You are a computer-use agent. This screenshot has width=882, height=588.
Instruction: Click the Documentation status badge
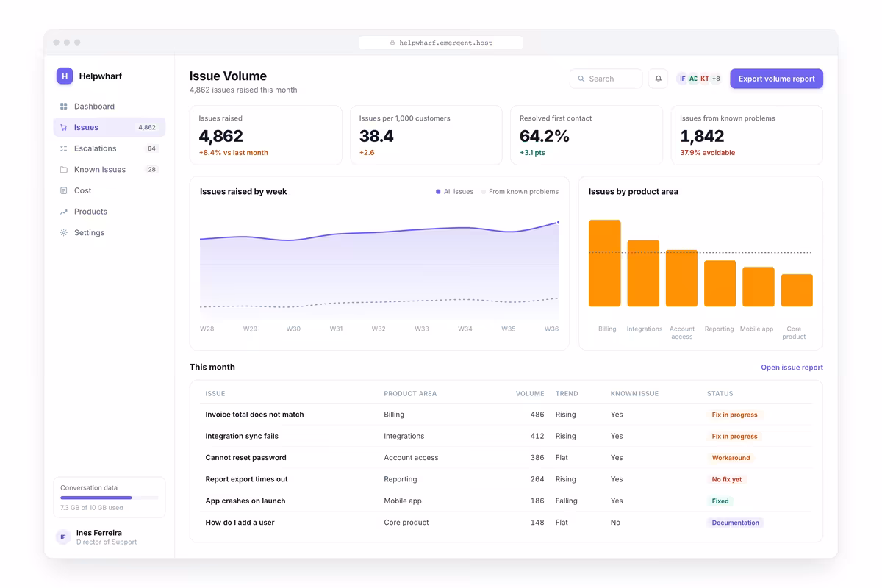[x=735, y=523]
